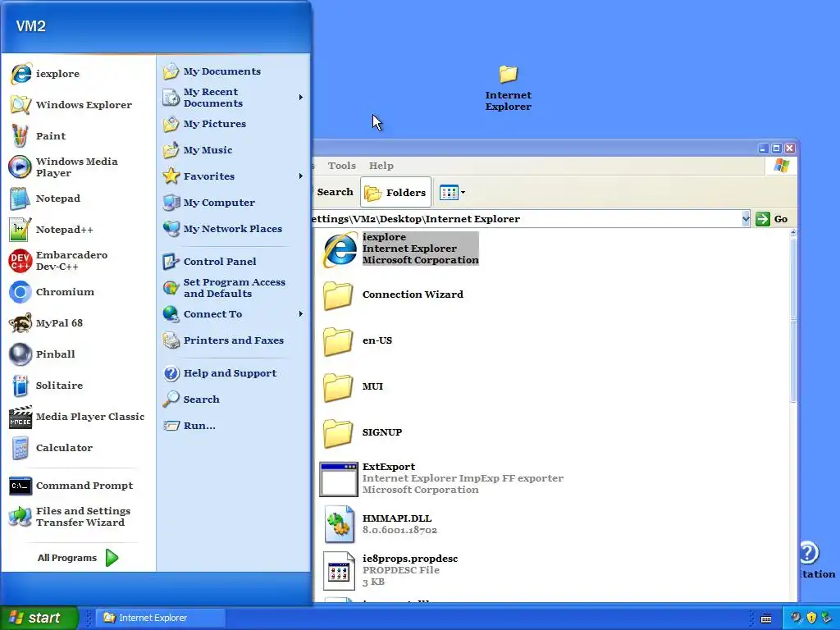This screenshot has height=630, width=840.
Task: Open My Network Places
Action: coord(233,229)
